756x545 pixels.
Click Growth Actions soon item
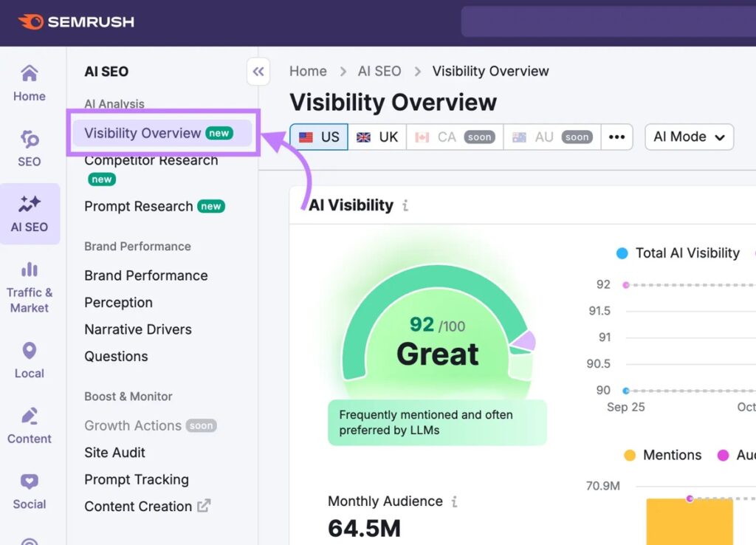pyautogui.click(x=151, y=425)
